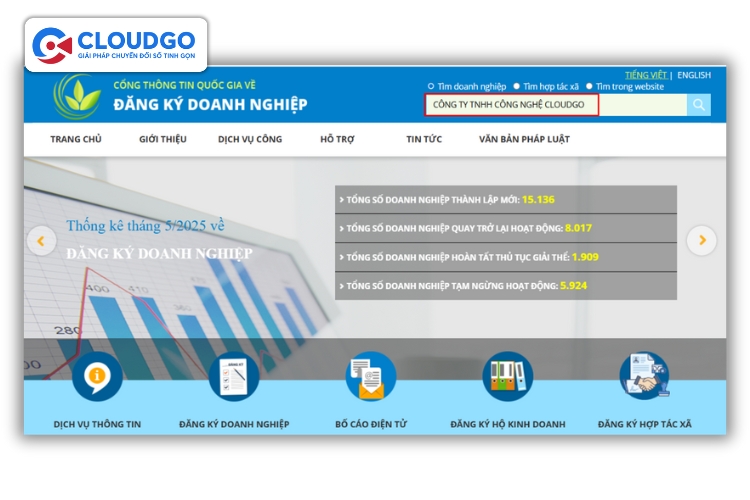Select the Tìm doanh nghiệp radio option
This screenshot has height=500, width=750.
(431, 87)
